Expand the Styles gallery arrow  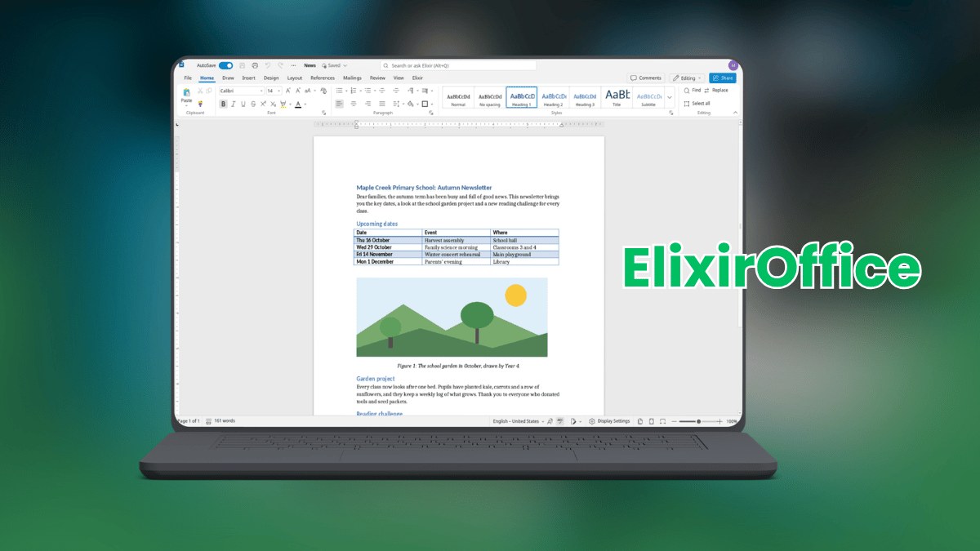(x=670, y=97)
